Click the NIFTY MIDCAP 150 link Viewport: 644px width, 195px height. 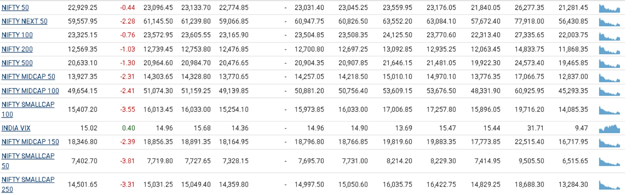click(x=30, y=142)
